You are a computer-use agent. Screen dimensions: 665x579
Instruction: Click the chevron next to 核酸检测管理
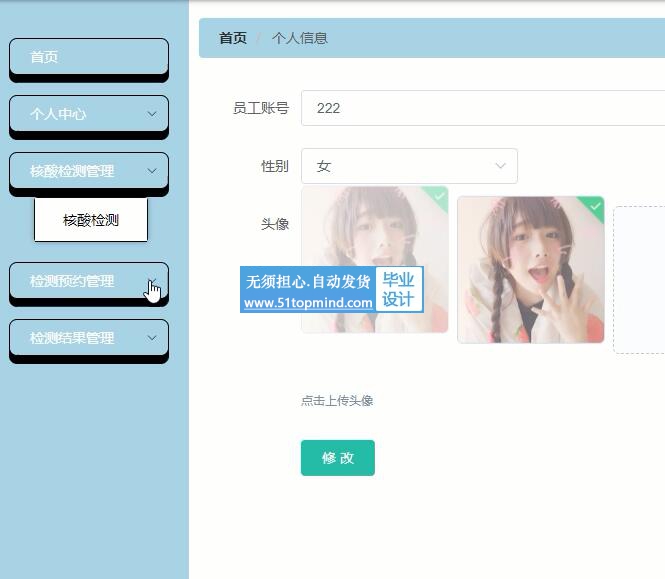point(152,171)
